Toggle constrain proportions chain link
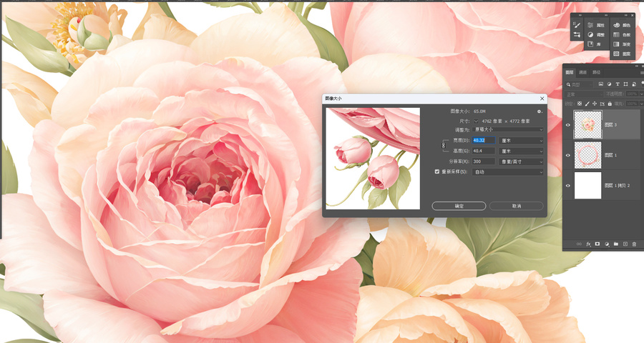Image resolution: width=644 pixels, height=343 pixels. click(x=444, y=145)
